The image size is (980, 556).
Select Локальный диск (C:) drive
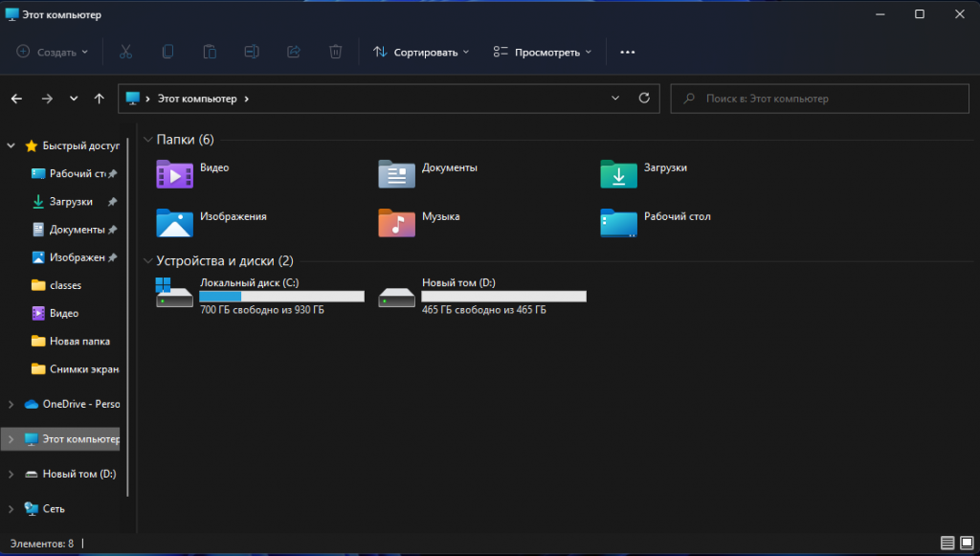[x=249, y=283]
